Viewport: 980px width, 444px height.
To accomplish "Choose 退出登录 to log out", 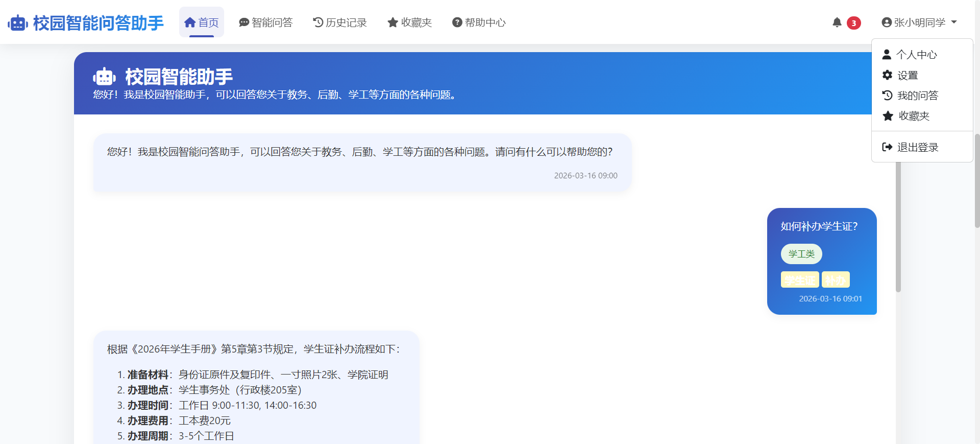I will click(922, 147).
